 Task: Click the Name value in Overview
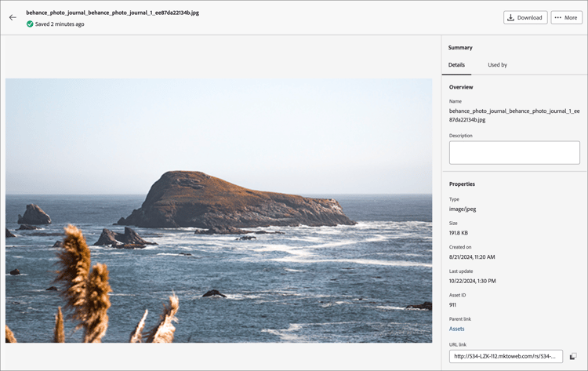514,115
